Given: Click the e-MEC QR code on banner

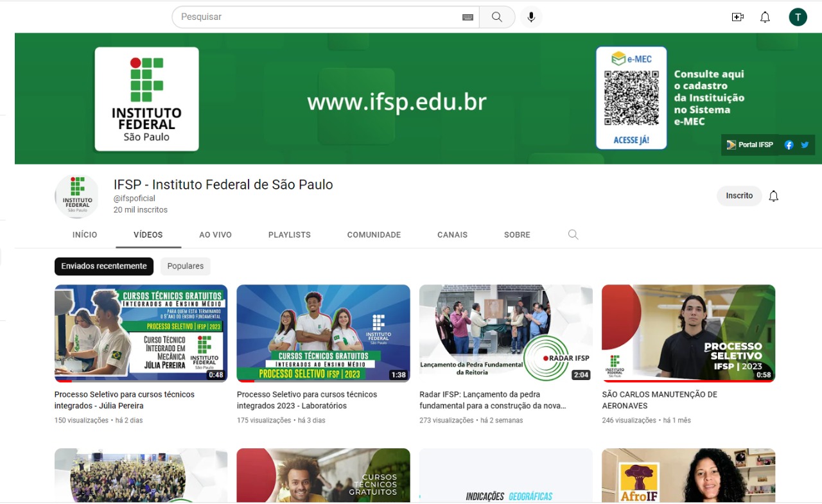Looking at the screenshot, I should click(x=631, y=98).
